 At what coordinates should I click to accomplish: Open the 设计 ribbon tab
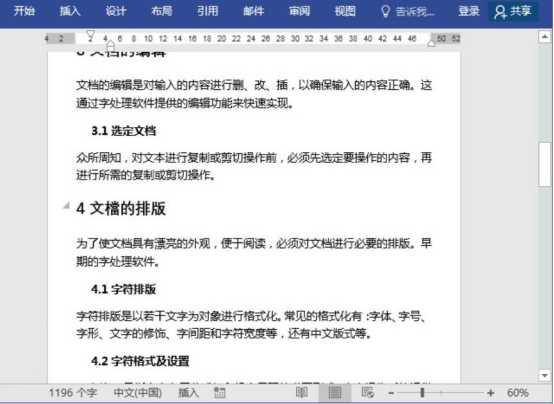(116, 11)
